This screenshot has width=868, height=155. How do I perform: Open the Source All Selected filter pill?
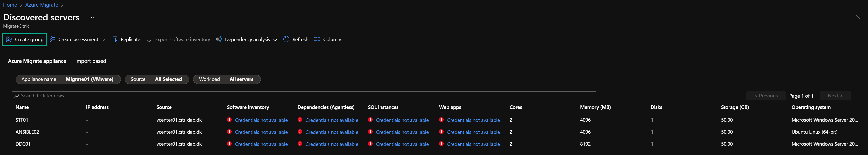(157, 79)
